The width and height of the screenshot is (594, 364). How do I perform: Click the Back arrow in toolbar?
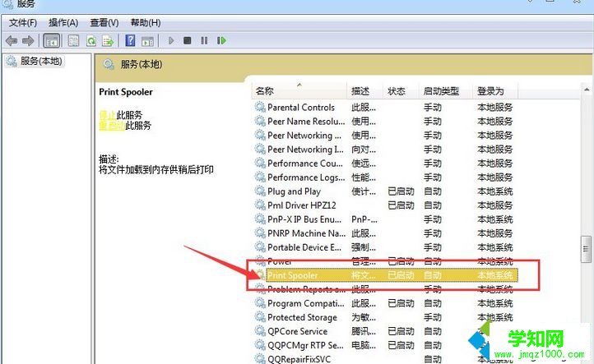12,40
